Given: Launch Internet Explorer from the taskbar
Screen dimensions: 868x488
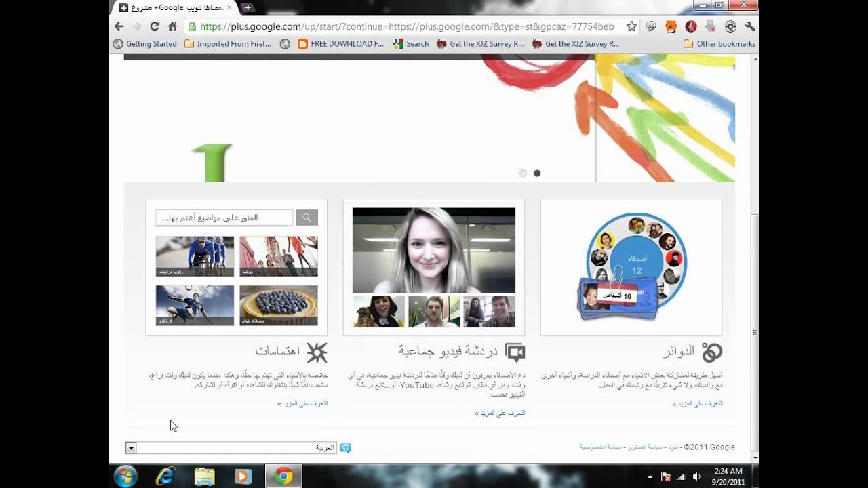Looking at the screenshot, I should (x=165, y=476).
